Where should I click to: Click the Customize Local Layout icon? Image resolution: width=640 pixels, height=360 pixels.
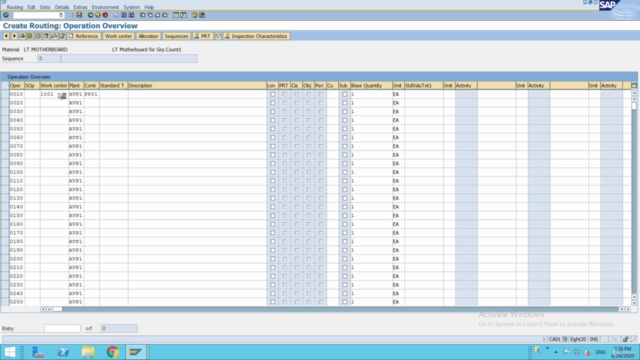(x=202, y=15)
